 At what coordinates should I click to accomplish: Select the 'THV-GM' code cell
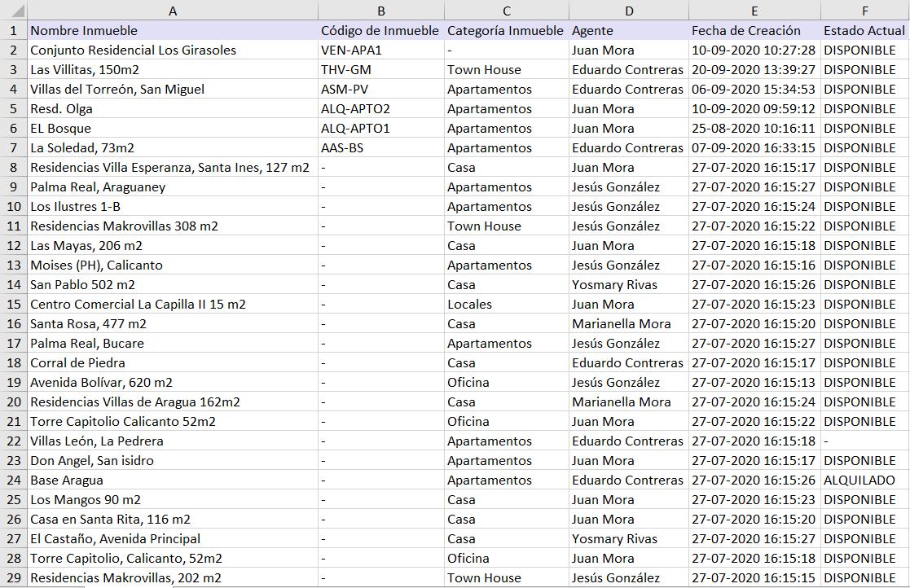[x=380, y=69]
